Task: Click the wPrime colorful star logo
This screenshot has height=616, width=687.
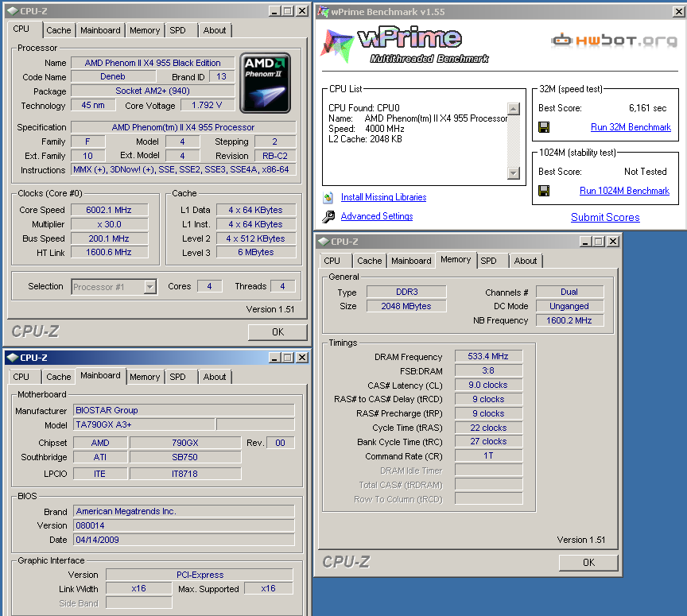Action: point(336,45)
